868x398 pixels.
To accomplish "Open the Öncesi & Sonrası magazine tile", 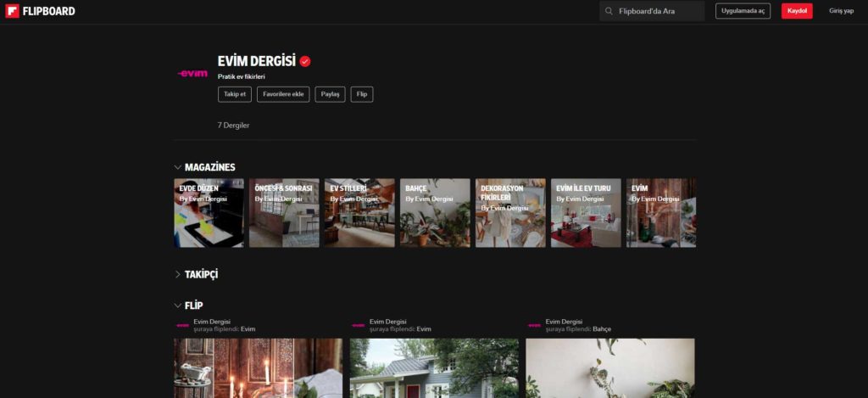I will pyautogui.click(x=284, y=213).
